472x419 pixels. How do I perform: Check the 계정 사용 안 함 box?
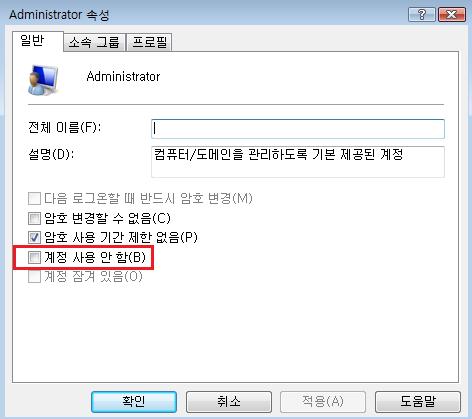[x=34, y=257]
